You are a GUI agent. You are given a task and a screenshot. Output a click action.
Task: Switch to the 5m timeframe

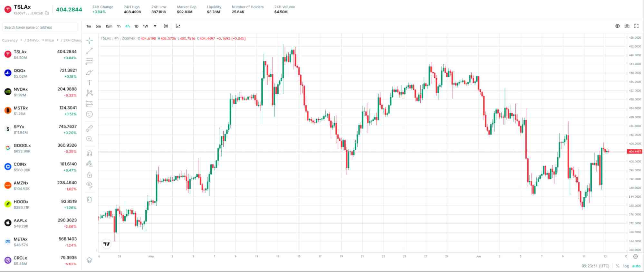click(98, 26)
